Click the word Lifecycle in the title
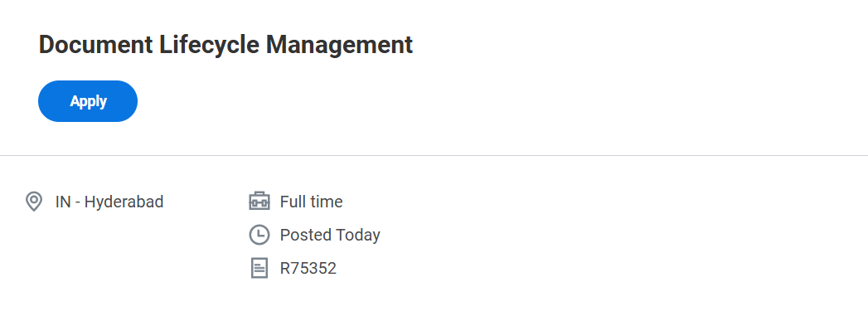868x326 pixels. [x=209, y=45]
